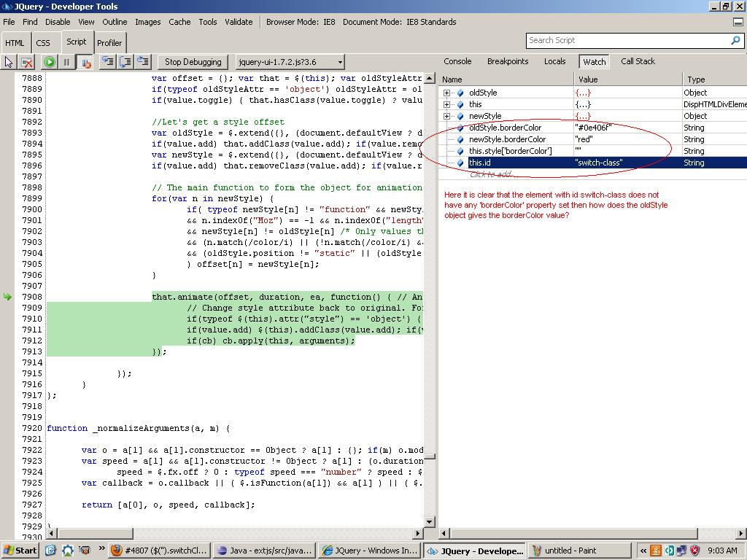This screenshot has width=747, height=560.
Task: Click the Break All pause icon
Action: [66, 63]
